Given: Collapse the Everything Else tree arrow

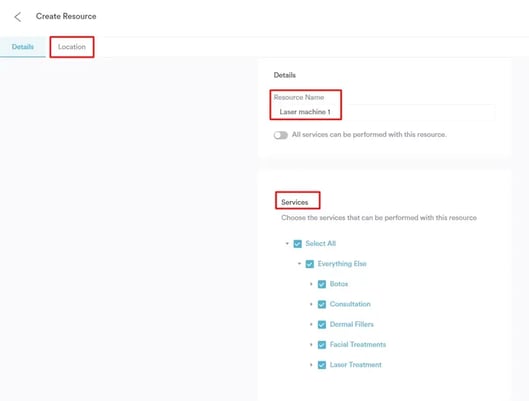Looking at the screenshot, I should click(299, 263).
